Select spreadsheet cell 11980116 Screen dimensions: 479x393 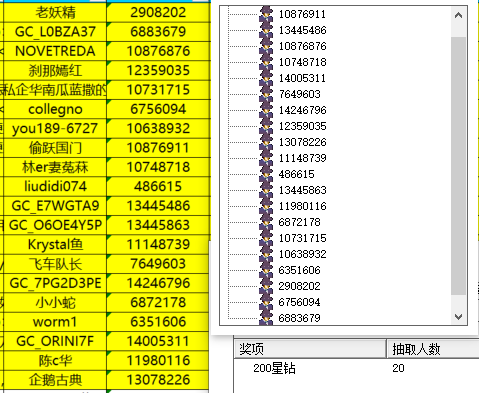158,360
